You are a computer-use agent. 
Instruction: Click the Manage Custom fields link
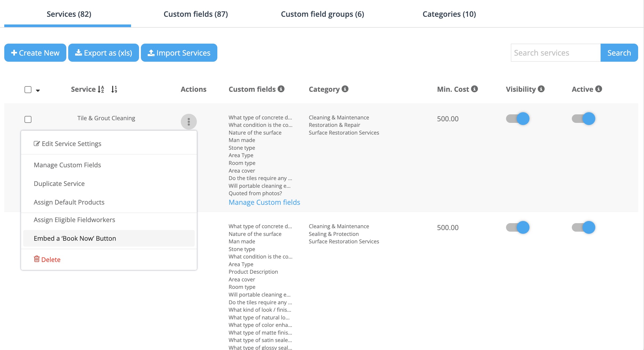click(x=264, y=202)
